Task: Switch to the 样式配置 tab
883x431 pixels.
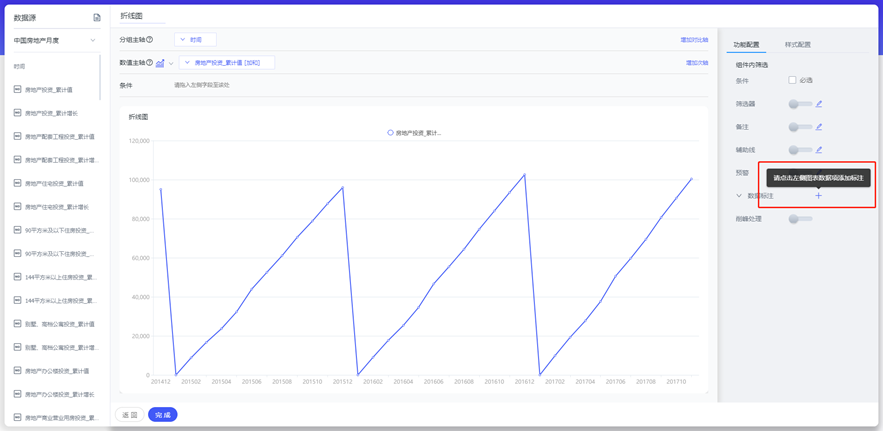Action: click(797, 45)
